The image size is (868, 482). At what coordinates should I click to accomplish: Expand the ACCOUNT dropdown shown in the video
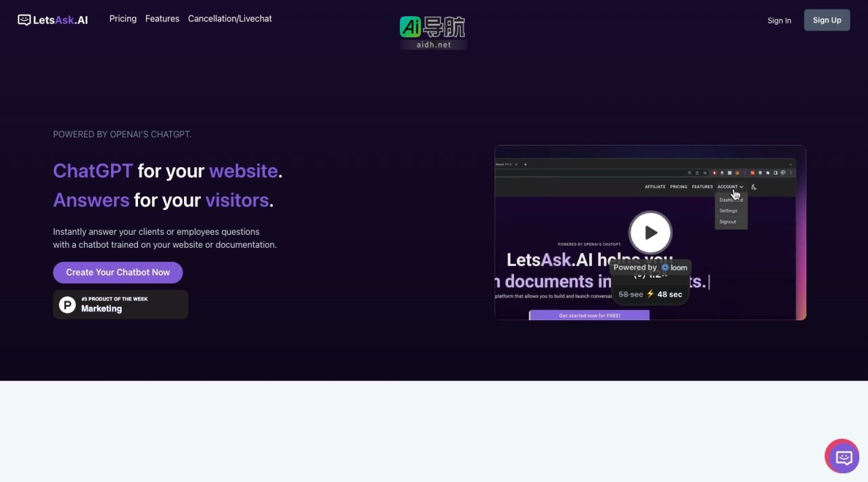point(729,186)
